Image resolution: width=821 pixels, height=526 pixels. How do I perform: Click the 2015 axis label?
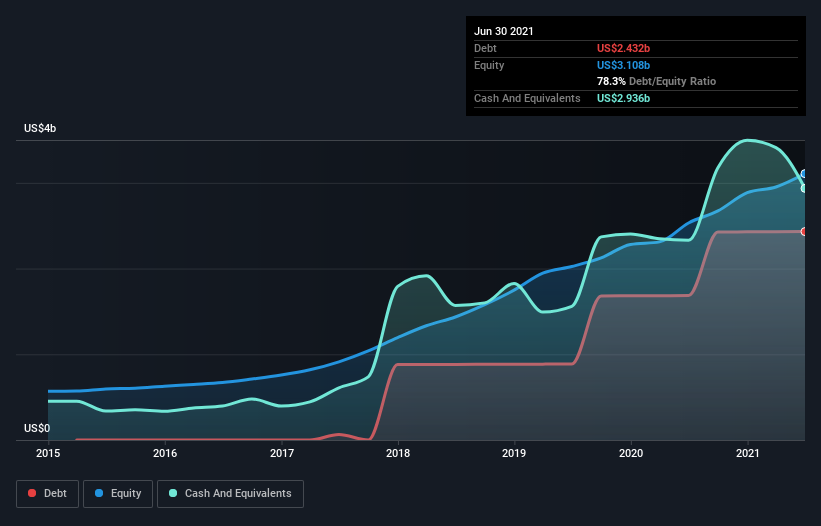tap(48, 453)
